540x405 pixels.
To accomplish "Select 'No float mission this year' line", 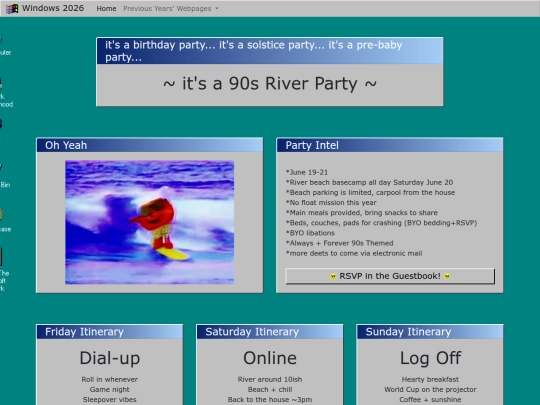I will (x=331, y=202).
